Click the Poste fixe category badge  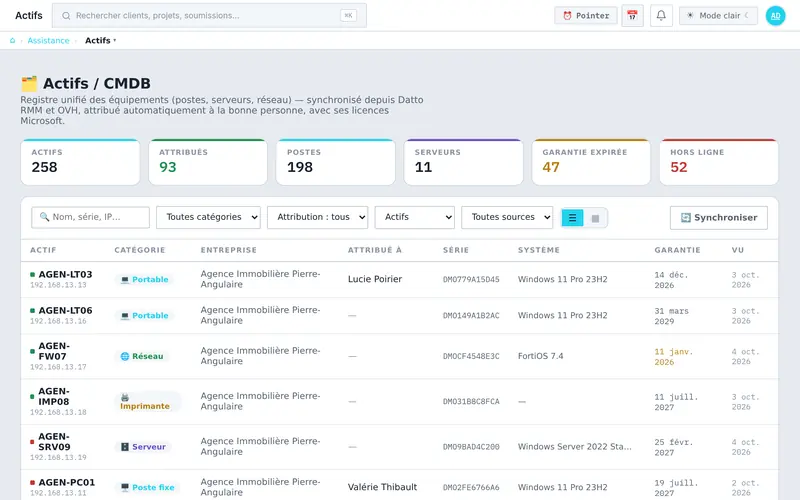(x=147, y=488)
